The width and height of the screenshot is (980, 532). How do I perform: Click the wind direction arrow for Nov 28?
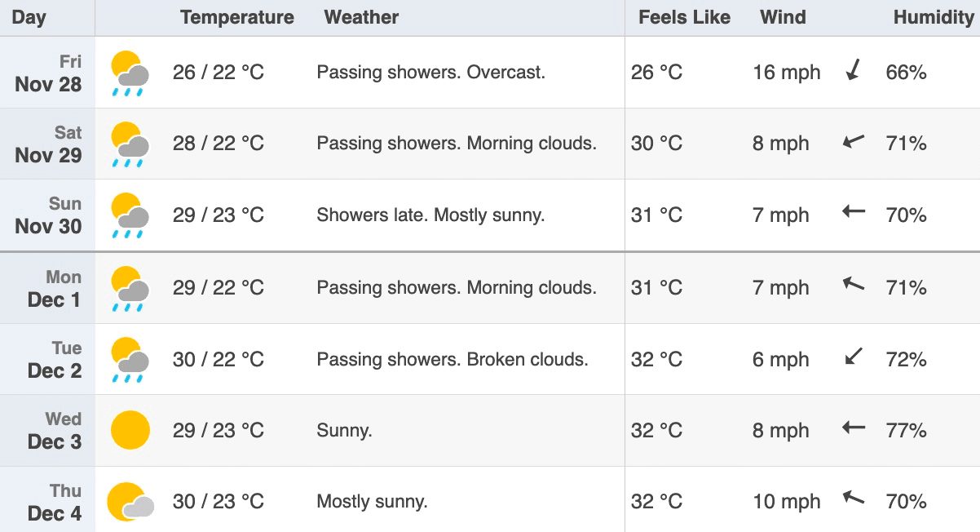854,70
